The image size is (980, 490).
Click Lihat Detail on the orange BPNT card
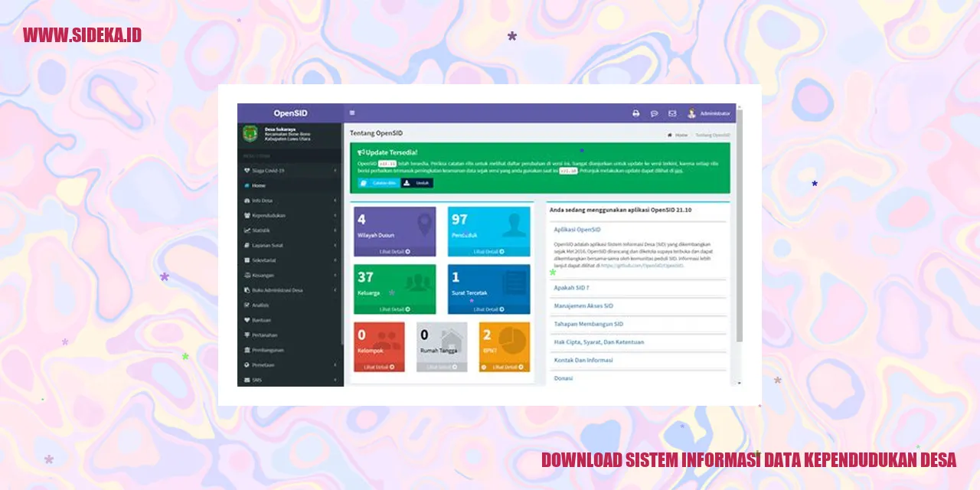[505, 367]
